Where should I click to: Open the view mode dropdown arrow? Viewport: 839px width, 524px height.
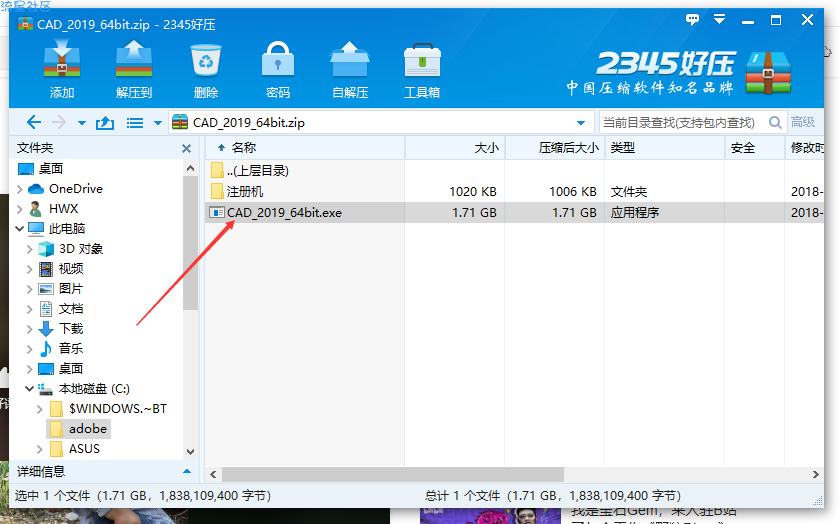tap(158, 123)
